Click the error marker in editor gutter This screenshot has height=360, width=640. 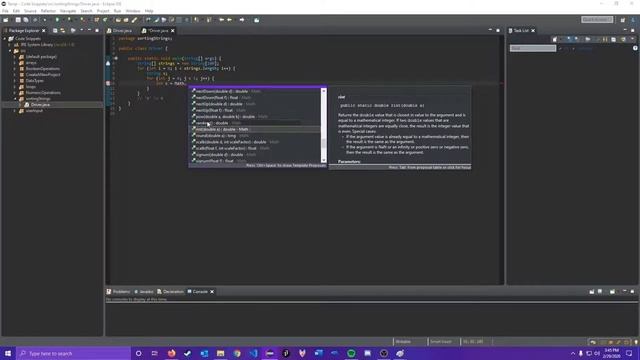pyautogui.click(x=108, y=83)
